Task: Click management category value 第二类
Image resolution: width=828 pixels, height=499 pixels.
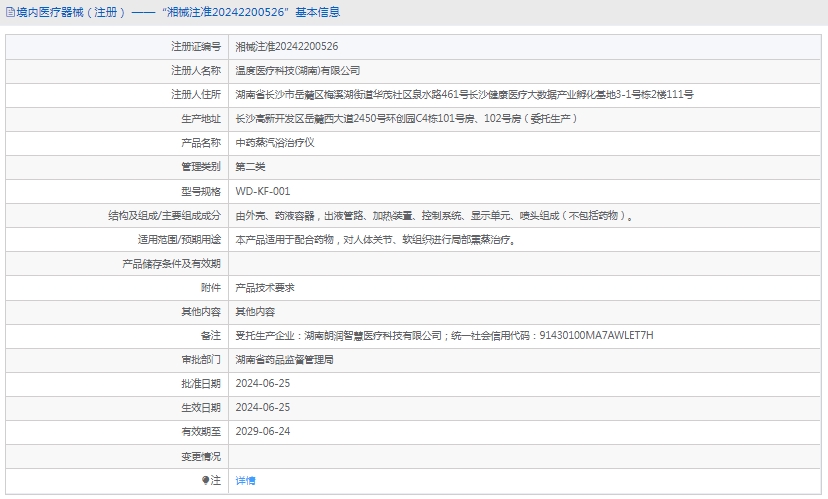Action: coord(250,167)
